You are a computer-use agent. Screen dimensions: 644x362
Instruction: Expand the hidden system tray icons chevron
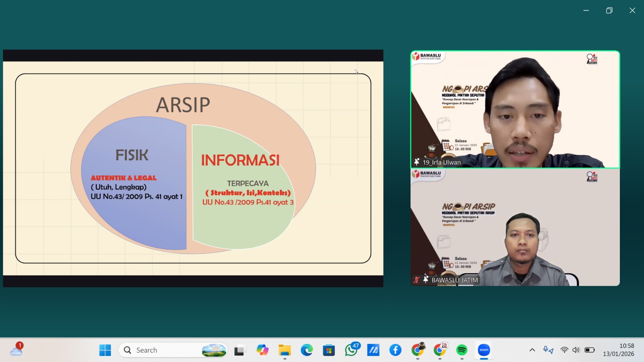click(x=532, y=350)
